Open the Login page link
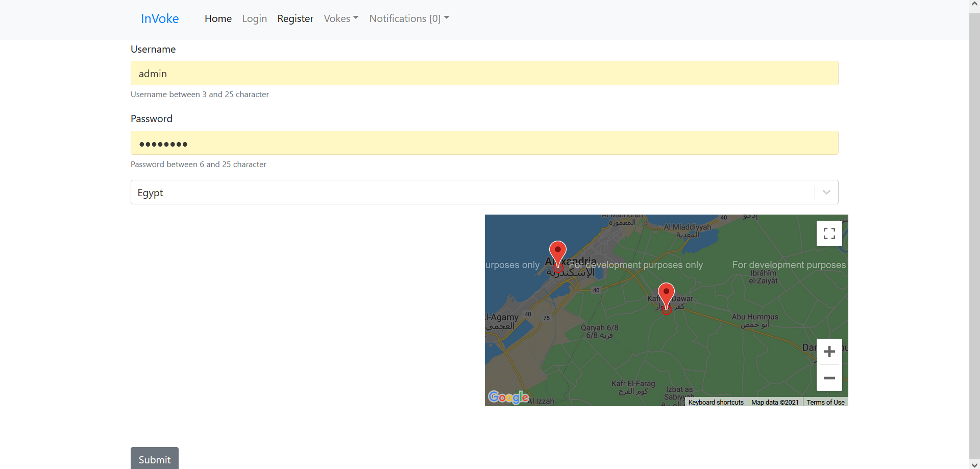The width and height of the screenshot is (980, 469). 254,18
